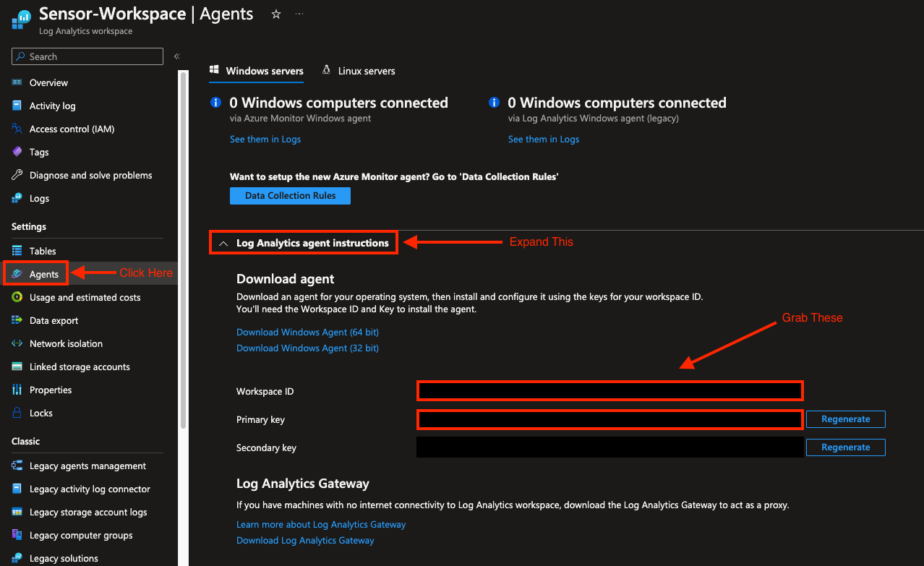This screenshot has width=924, height=566.
Task: Click the Tables grid icon
Action: point(17,251)
